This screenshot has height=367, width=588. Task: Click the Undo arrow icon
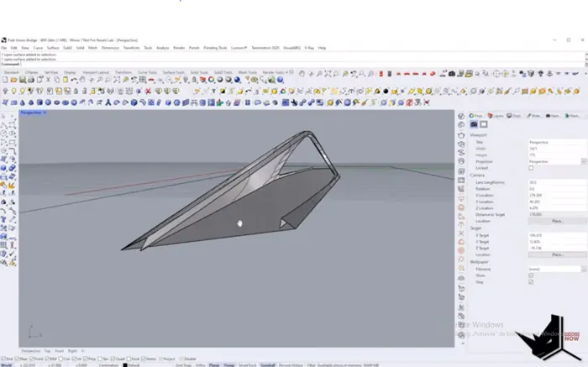click(74, 80)
